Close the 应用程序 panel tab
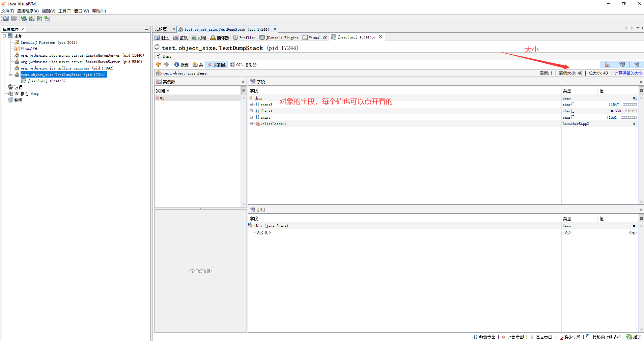Image resolution: width=644 pixels, height=341 pixels. 23,29
